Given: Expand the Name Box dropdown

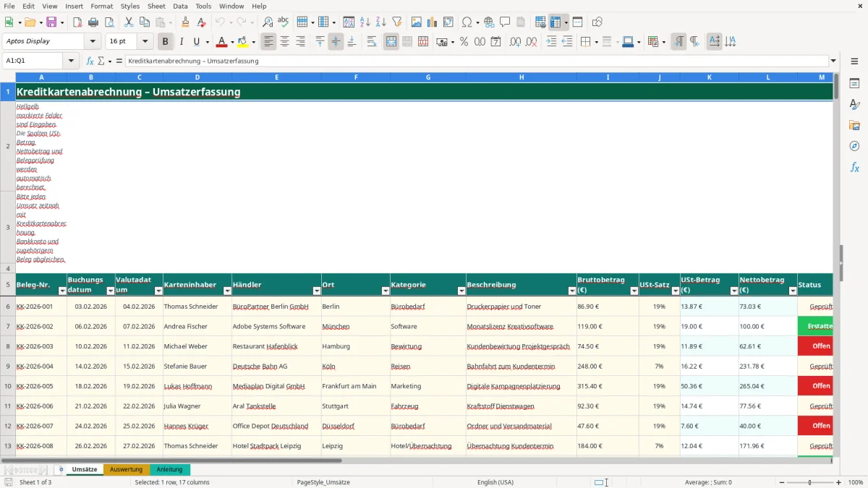Looking at the screenshot, I should (71, 61).
